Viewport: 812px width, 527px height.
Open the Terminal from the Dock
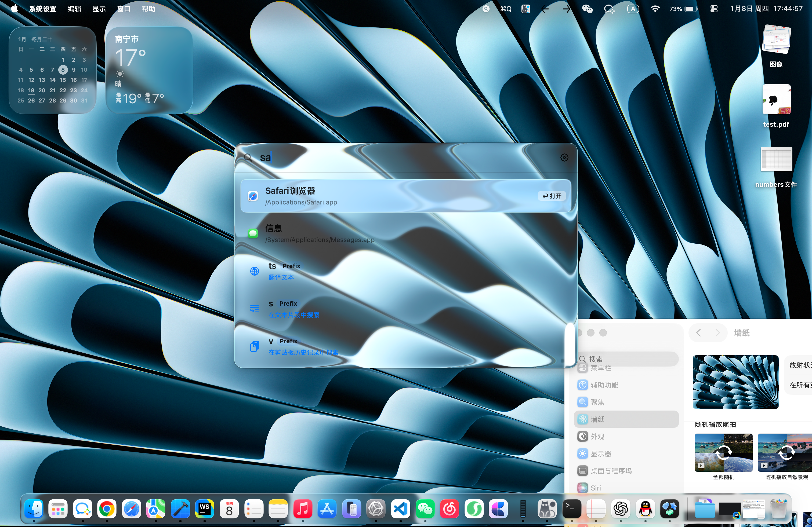point(571,510)
